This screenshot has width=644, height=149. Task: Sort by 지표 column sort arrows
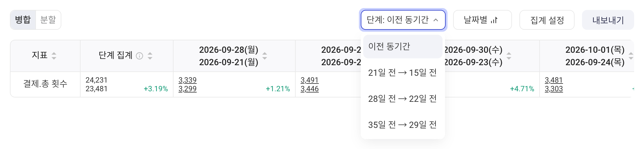54,56
